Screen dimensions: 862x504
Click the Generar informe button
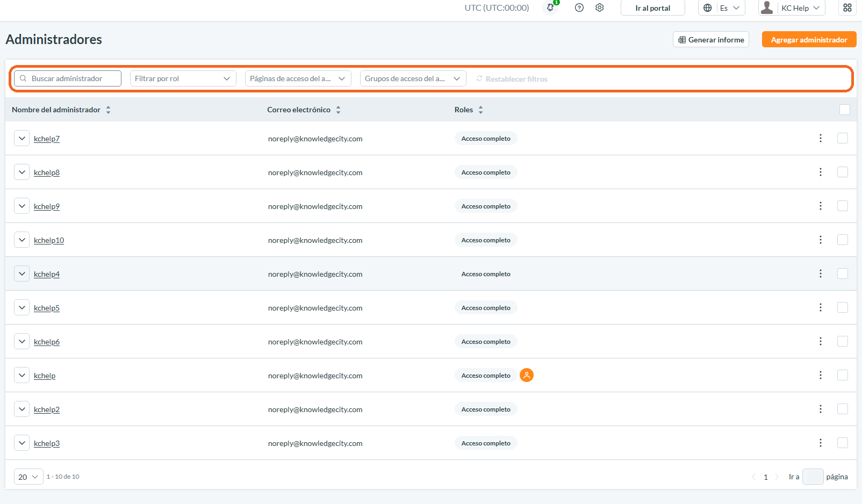click(711, 39)
